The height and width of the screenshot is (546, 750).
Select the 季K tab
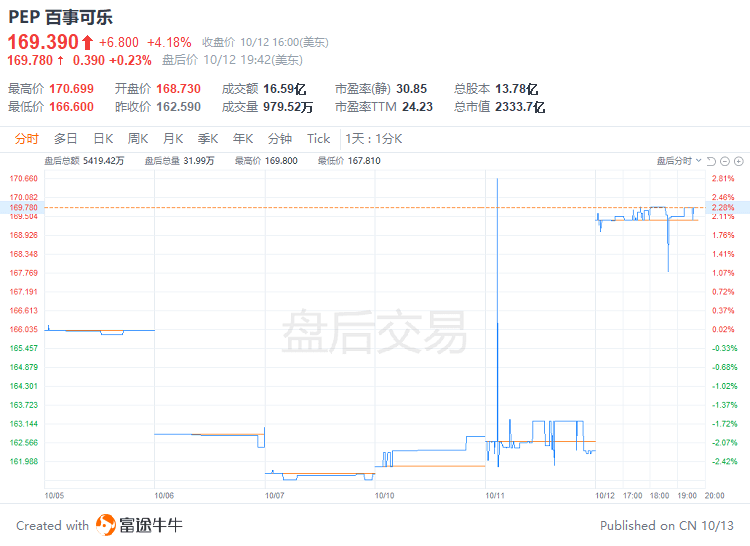[208, 139]
